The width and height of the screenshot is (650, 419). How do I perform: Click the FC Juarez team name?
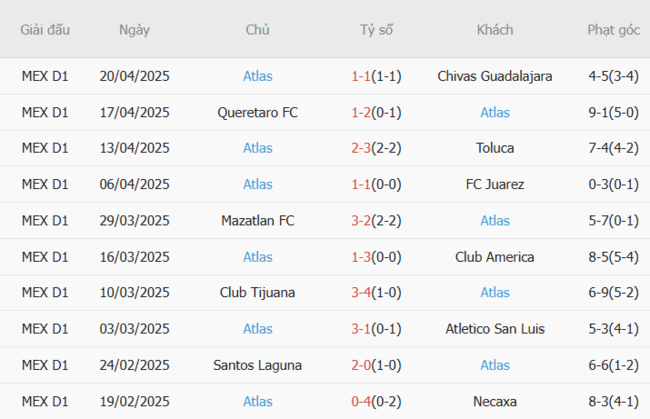pos(495,184)
